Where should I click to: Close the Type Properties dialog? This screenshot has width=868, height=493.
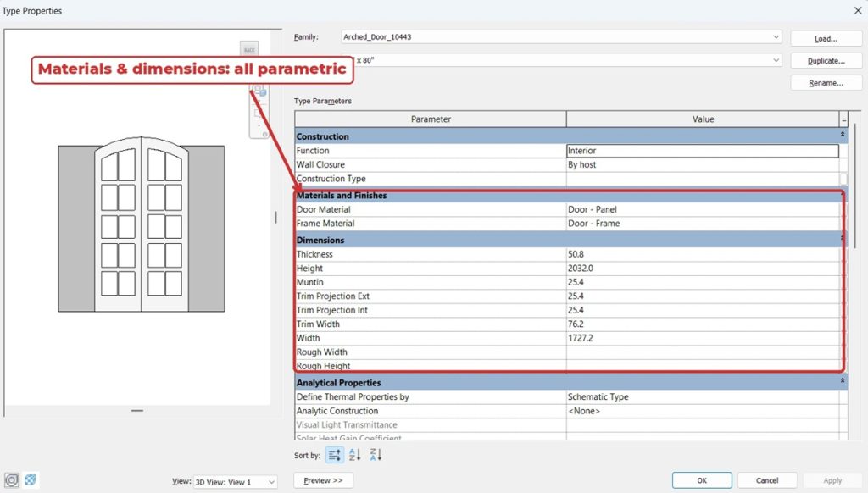(x=858, y=10)
